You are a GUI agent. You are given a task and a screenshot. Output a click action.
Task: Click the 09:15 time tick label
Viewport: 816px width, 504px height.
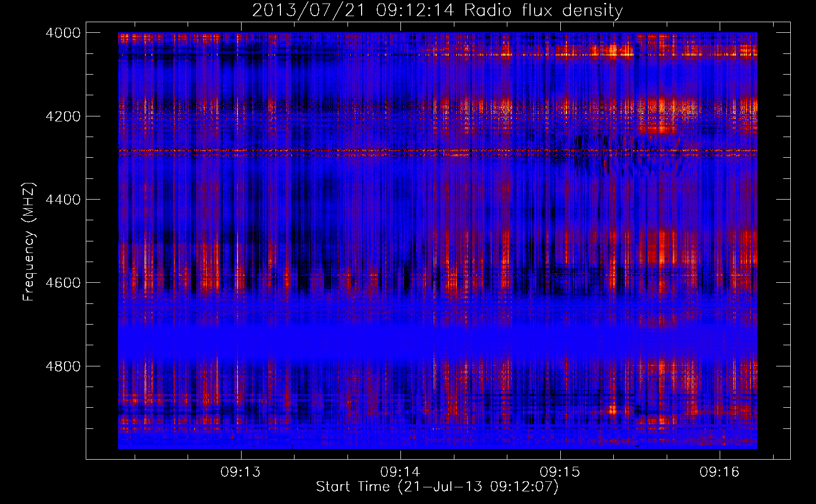[560, 472]
